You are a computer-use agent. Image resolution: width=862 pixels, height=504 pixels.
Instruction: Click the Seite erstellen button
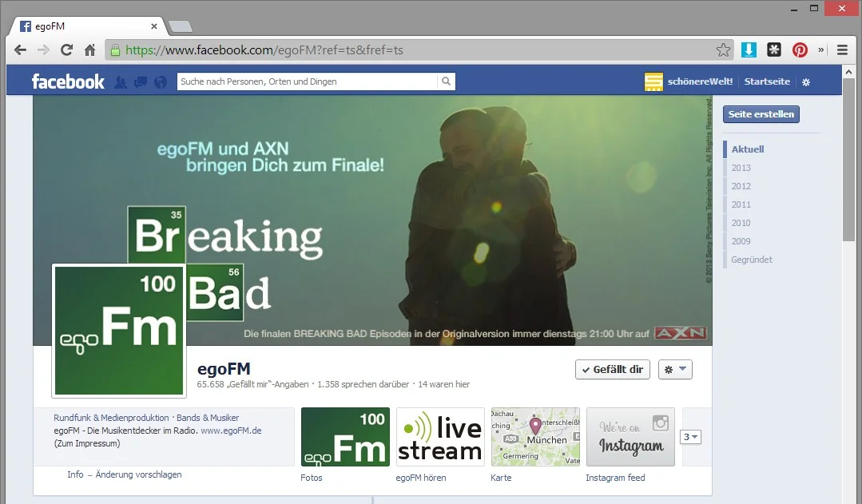(x=761, y=114)
